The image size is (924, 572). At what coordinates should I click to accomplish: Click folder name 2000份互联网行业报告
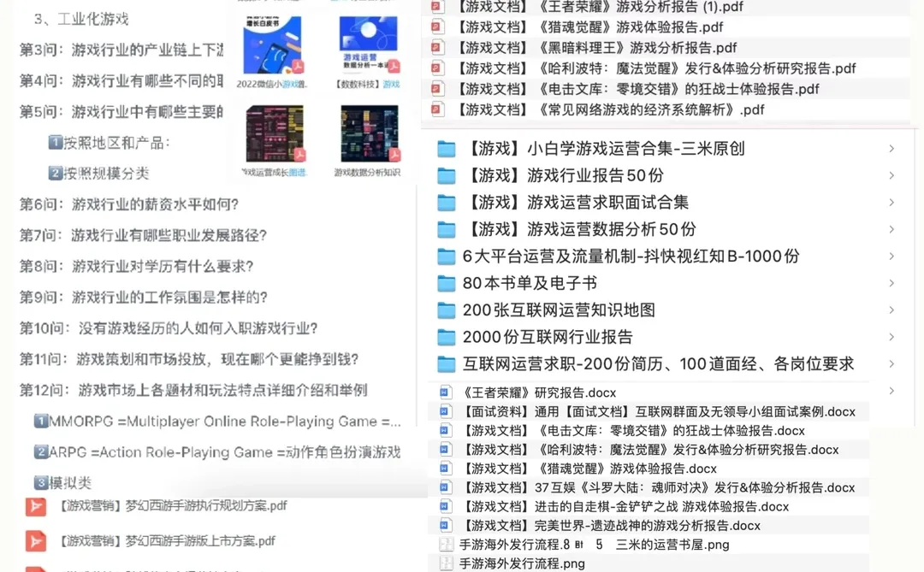[x=548, y=337]
